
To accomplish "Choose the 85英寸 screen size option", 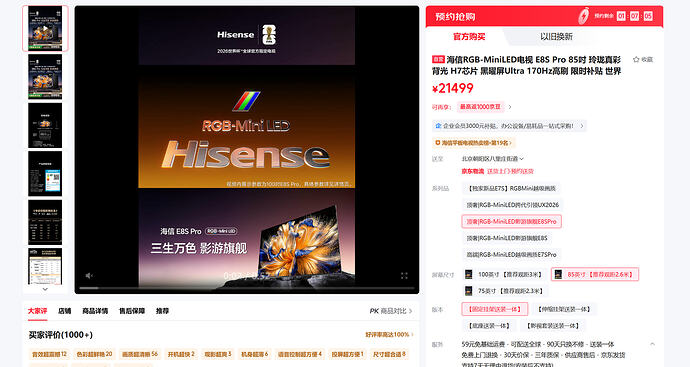I will click(x=595, y=274).
